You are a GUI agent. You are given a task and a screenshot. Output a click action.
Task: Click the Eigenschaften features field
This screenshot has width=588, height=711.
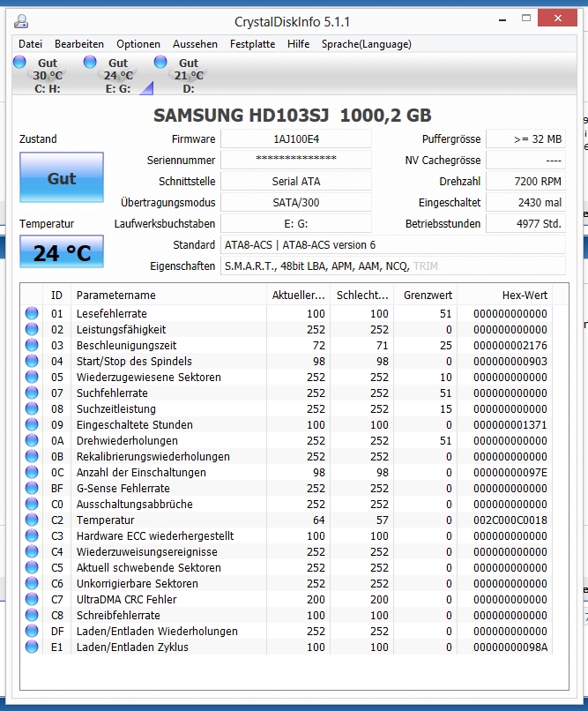tap(393, 266)
